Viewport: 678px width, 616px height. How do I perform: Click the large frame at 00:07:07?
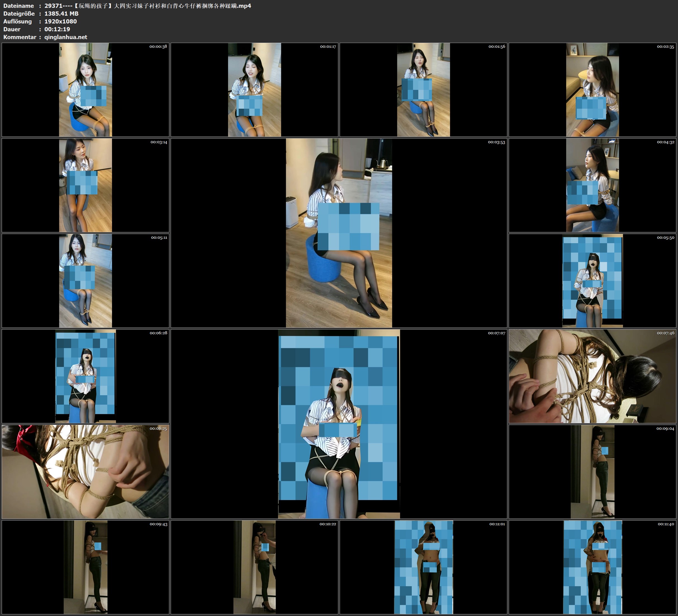click(x=339, y=424)
